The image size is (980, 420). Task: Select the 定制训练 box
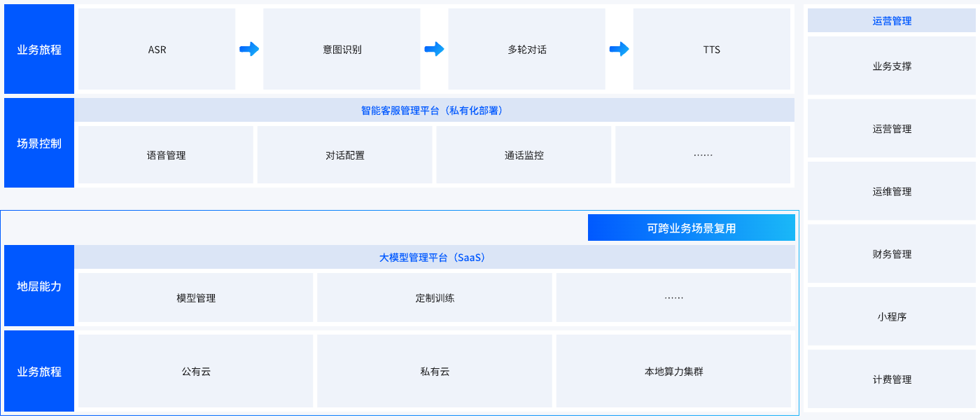434,297
